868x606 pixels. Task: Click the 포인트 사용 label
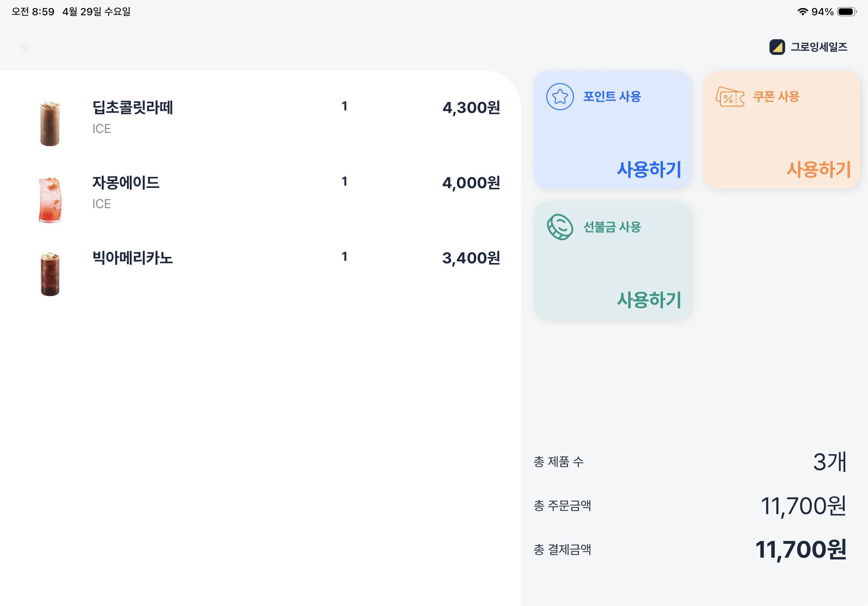click(x=612, y=97)
